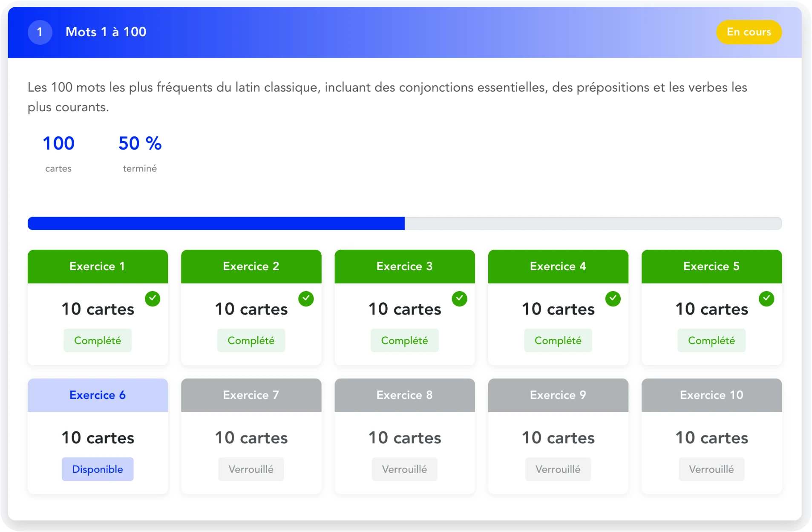Click the checkmark badge on Exercice 4
This screenshot has width=812, height=532.
point(613,298)
